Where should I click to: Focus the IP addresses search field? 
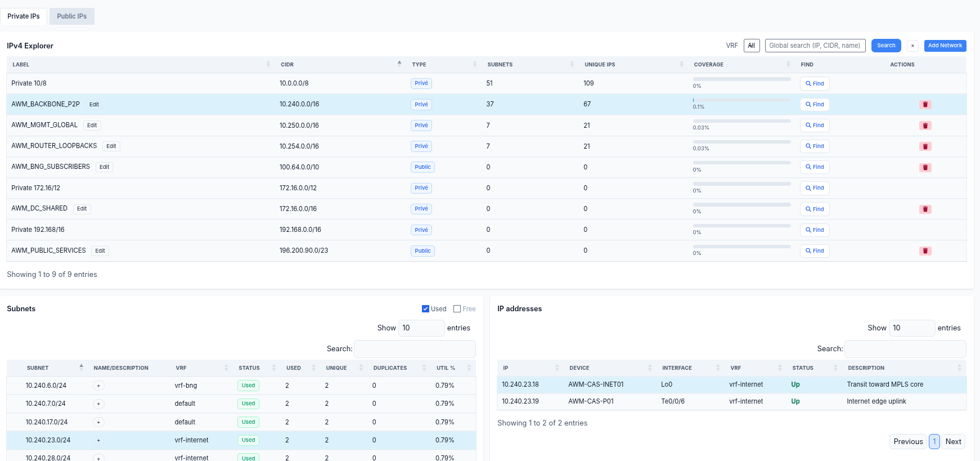(x=905, y=349)
